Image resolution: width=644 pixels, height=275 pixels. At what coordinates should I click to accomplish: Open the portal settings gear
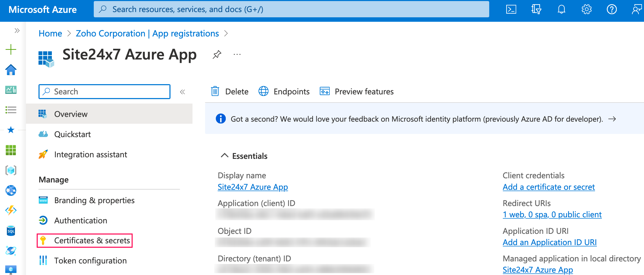[x=586, y=9]
